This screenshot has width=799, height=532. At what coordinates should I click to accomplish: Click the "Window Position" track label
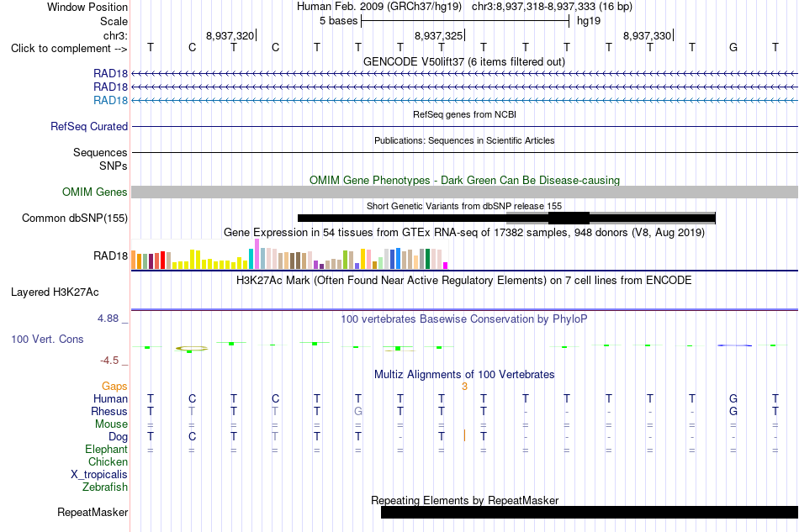87,7
